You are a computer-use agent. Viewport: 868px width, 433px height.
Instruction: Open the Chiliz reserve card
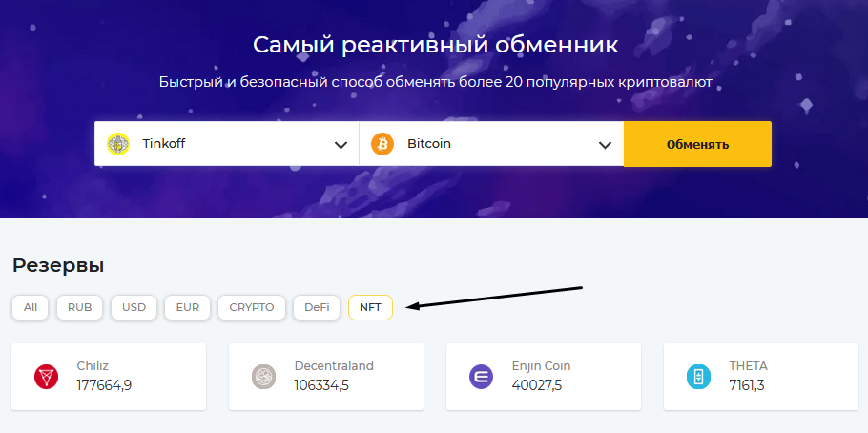109,377
